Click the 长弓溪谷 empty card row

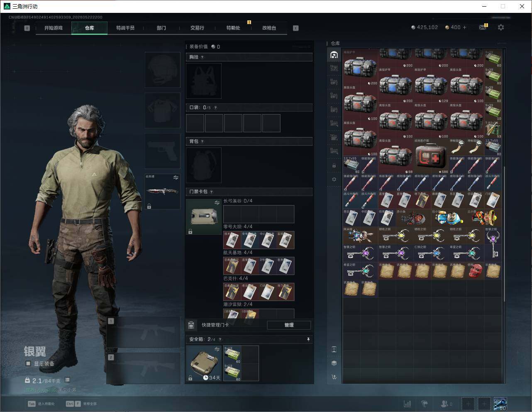(259, 214)
